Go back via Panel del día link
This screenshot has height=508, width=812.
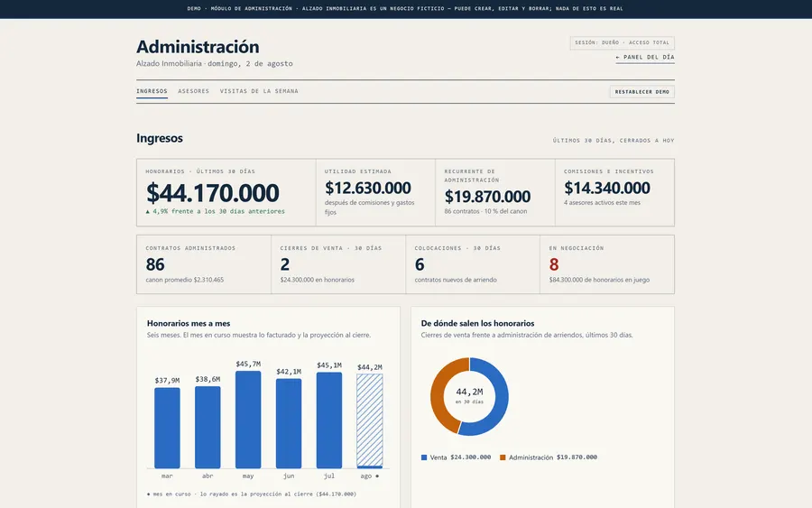tap(645, 58)
